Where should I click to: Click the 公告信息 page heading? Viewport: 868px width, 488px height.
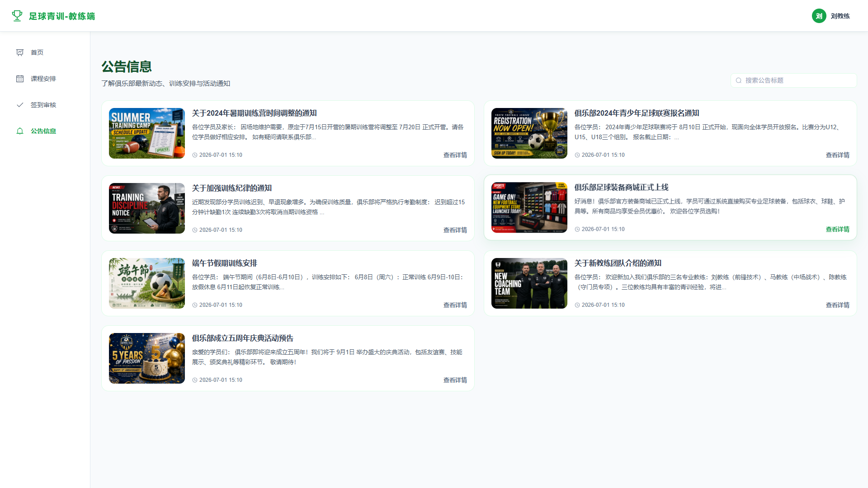(x=127, y=66)
